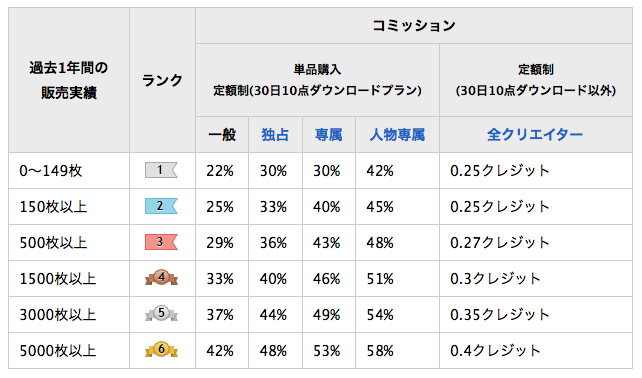
Task: Click the 一般 column header
Action: [222, 135]
